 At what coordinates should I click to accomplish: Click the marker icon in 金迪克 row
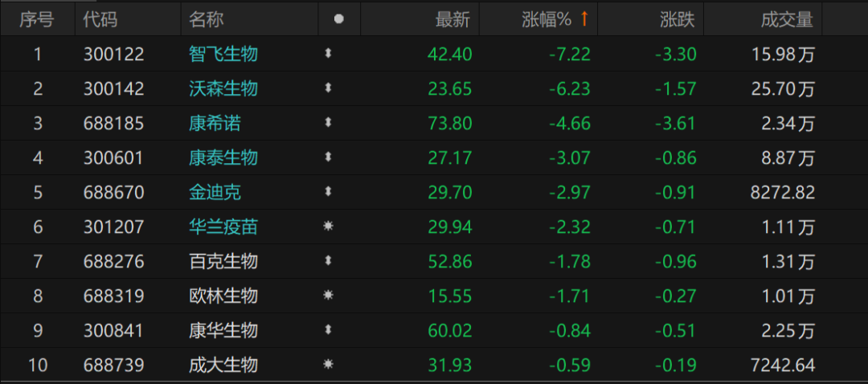pyautogui.click(x=328, y=192)
